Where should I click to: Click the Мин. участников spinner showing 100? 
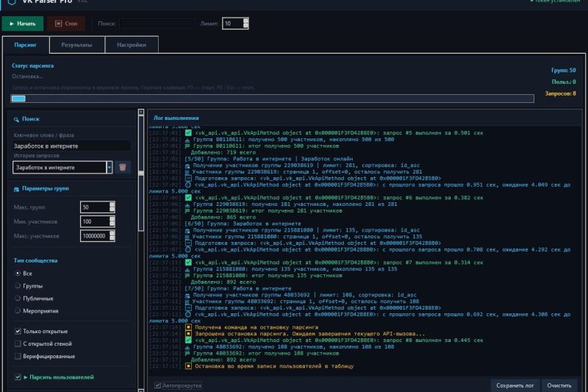pos(97,221)
